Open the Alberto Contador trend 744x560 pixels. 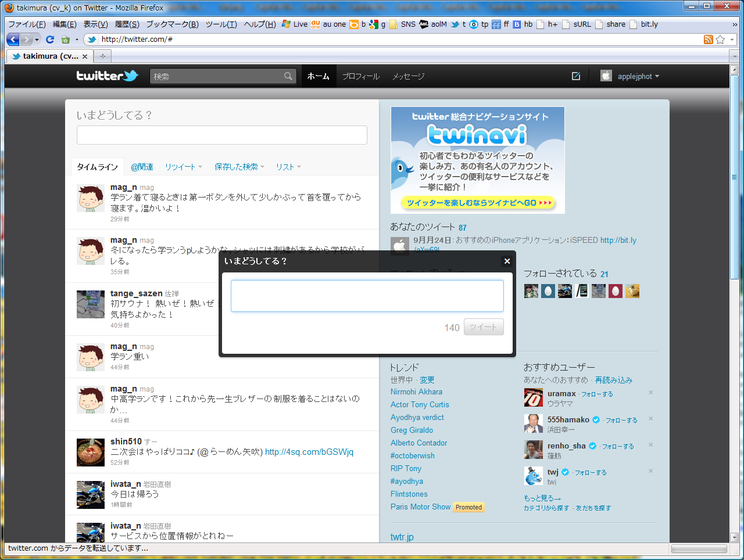419,443
